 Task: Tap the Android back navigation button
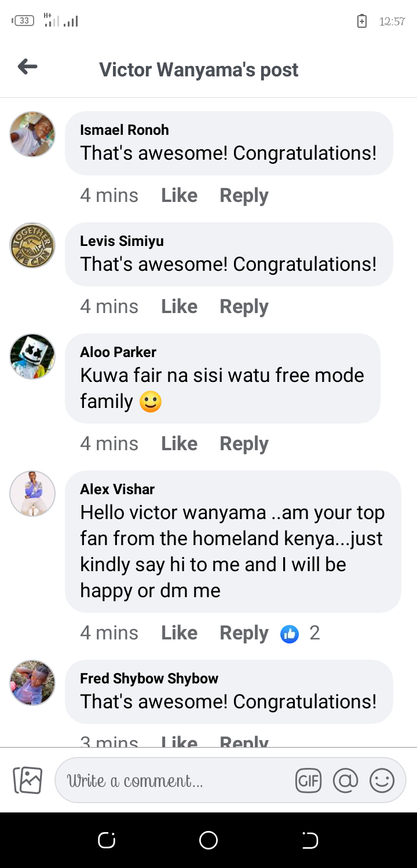(310, 840)
